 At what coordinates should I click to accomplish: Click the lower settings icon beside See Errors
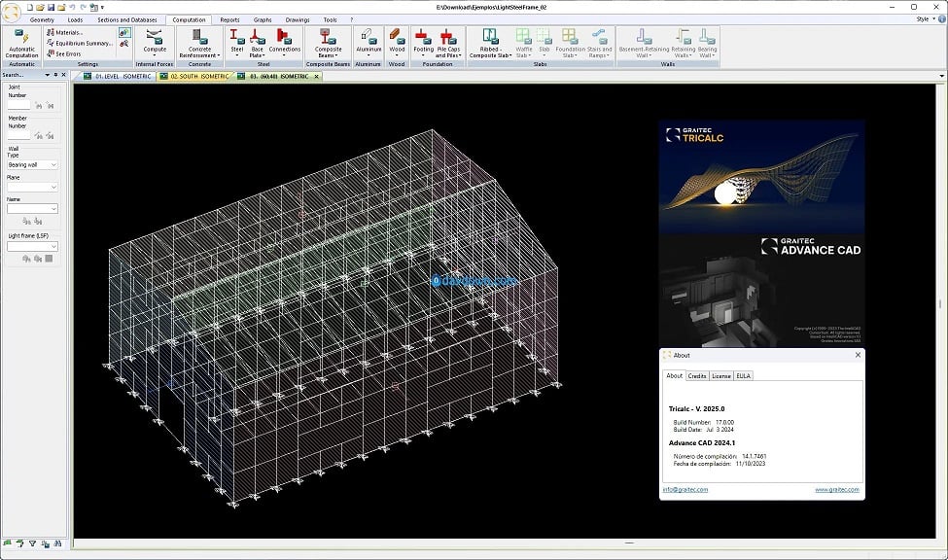click(124, 44)
